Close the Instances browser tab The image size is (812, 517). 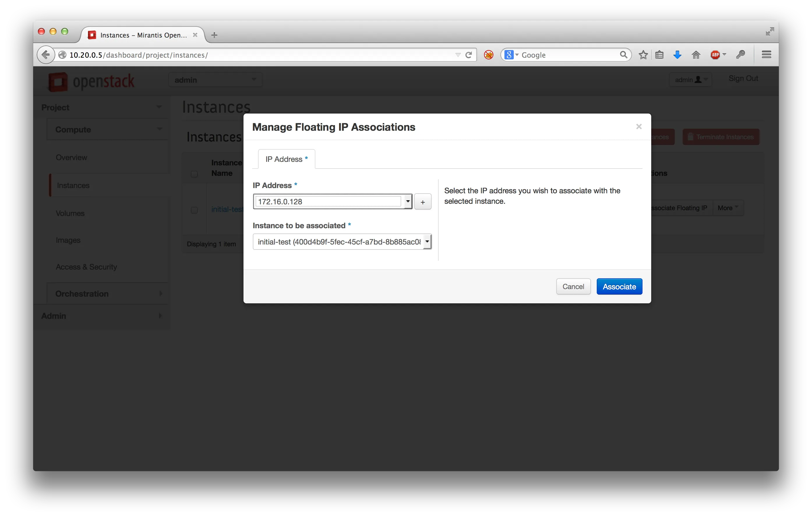(195, 35)
